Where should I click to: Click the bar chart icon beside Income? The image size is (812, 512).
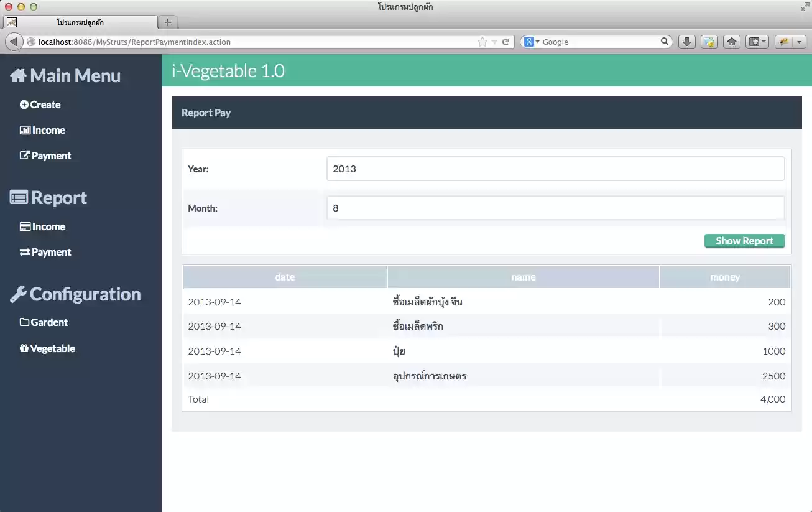tap(24, 130)
